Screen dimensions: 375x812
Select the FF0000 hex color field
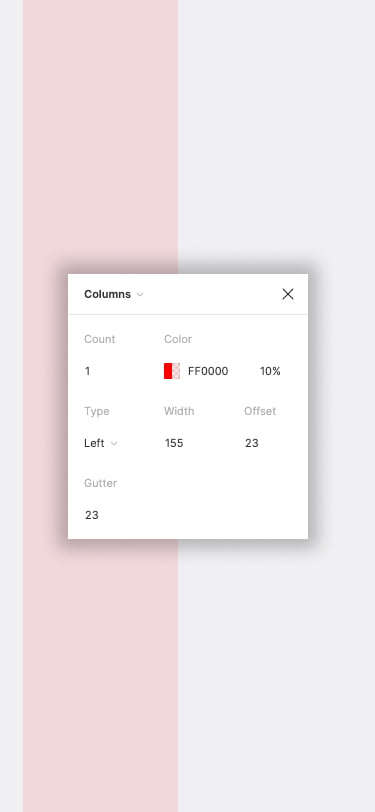(208, 371)
